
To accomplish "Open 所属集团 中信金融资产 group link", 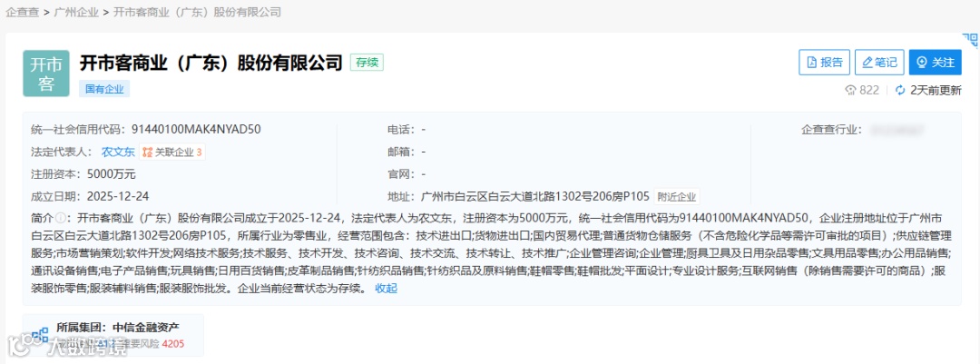I will (117, 327).
